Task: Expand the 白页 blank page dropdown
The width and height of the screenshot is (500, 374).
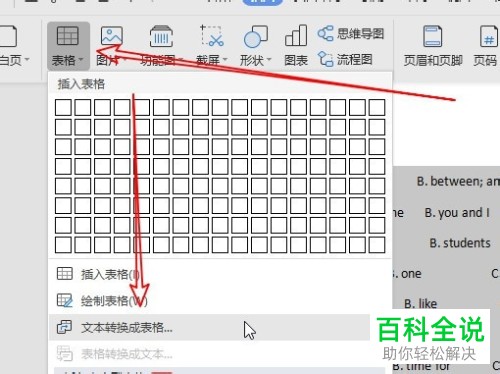Action: click(x=27, y=60)
